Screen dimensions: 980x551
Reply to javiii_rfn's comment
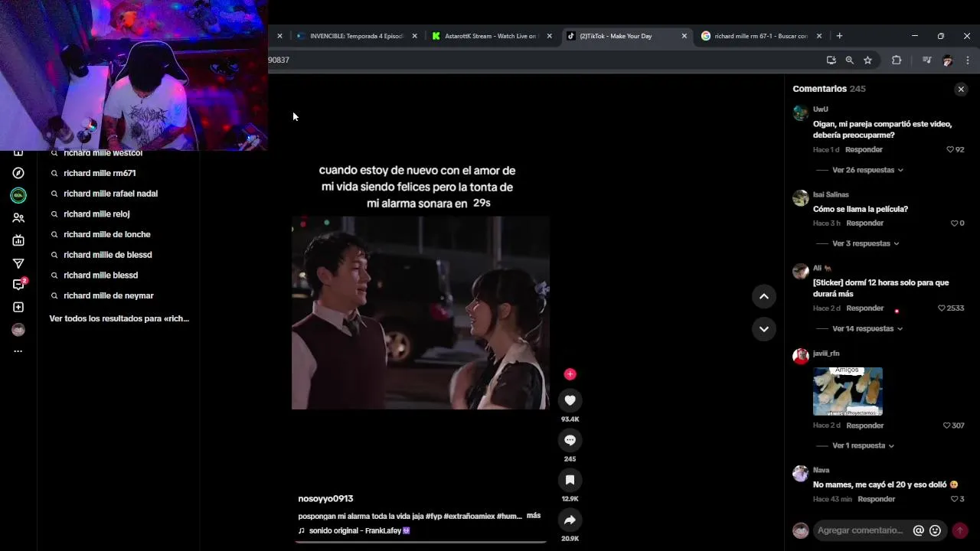point(864,425)
